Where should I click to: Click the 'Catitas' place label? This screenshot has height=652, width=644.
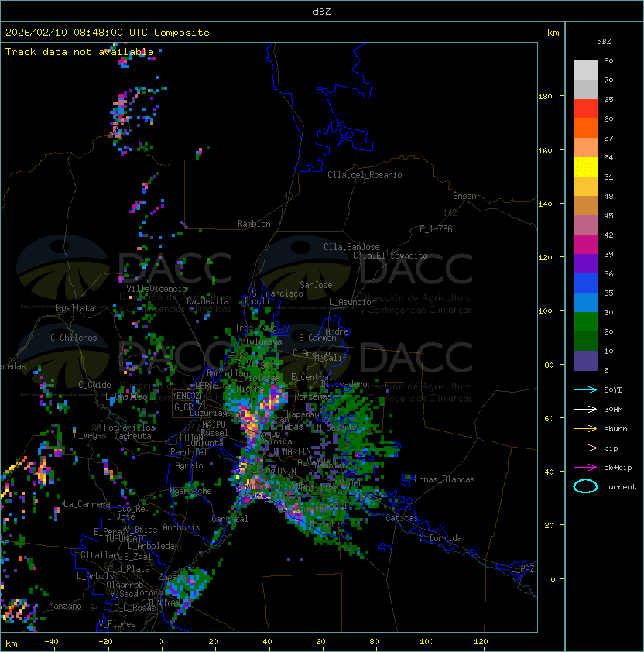click(x=402, y=518)
